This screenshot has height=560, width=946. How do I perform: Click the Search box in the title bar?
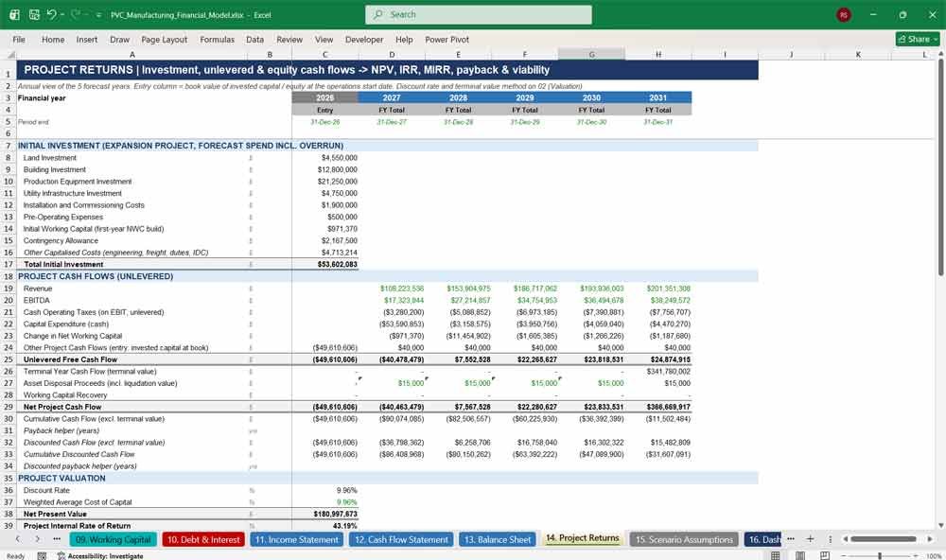click(x=479, y=14)
